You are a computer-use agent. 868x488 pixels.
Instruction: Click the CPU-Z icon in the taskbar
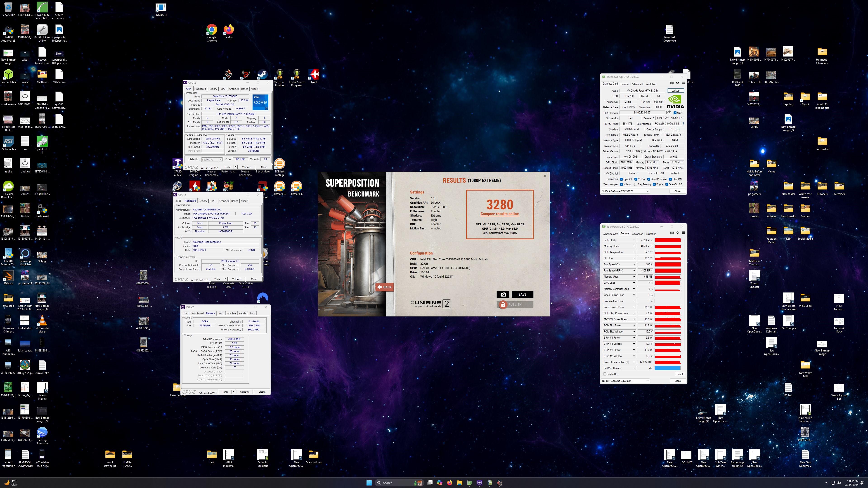[480, 483]
